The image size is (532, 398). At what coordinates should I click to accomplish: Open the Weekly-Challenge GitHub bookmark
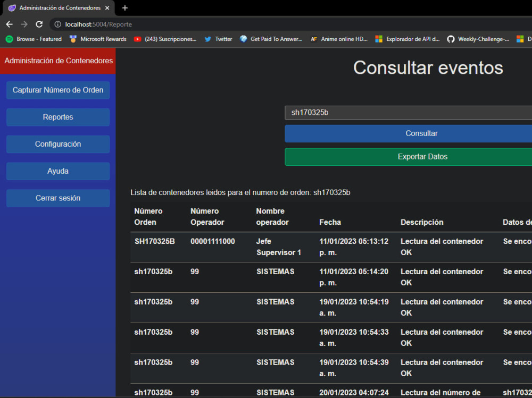coord(478,39)
